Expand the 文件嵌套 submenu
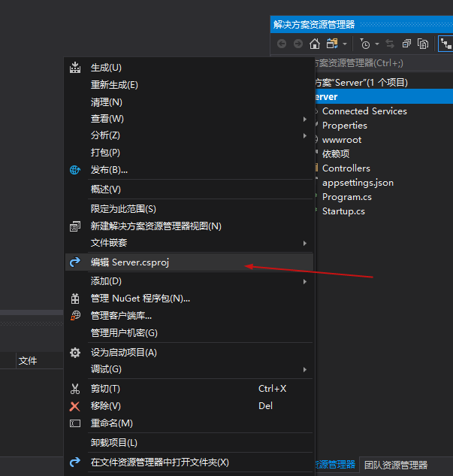Screen dimensions: 453x476 pos(189,243)
